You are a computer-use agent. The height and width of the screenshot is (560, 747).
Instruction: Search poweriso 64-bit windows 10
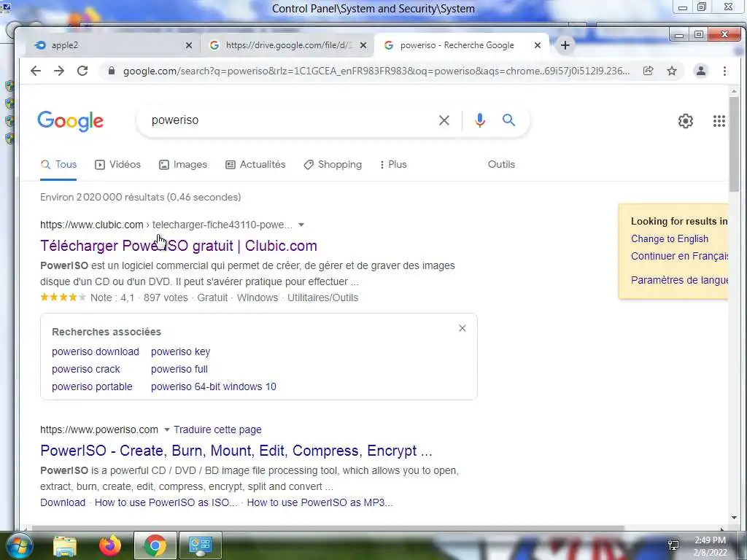(214, 386)
